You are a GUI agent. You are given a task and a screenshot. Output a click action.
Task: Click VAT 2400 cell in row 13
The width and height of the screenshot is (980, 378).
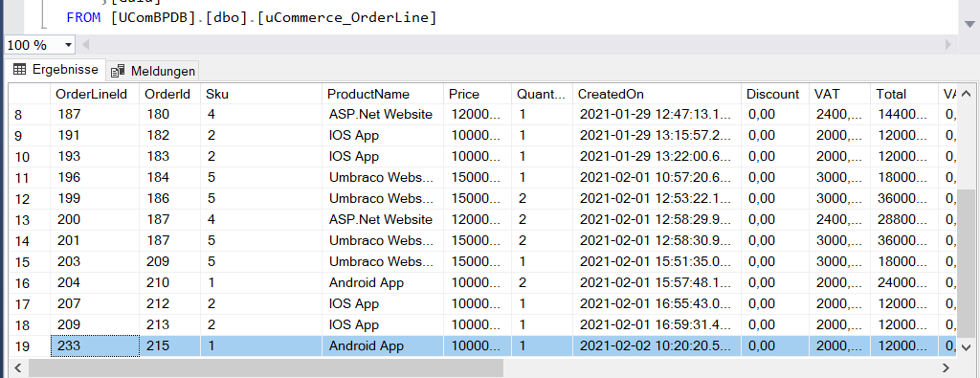pos(839,220)
